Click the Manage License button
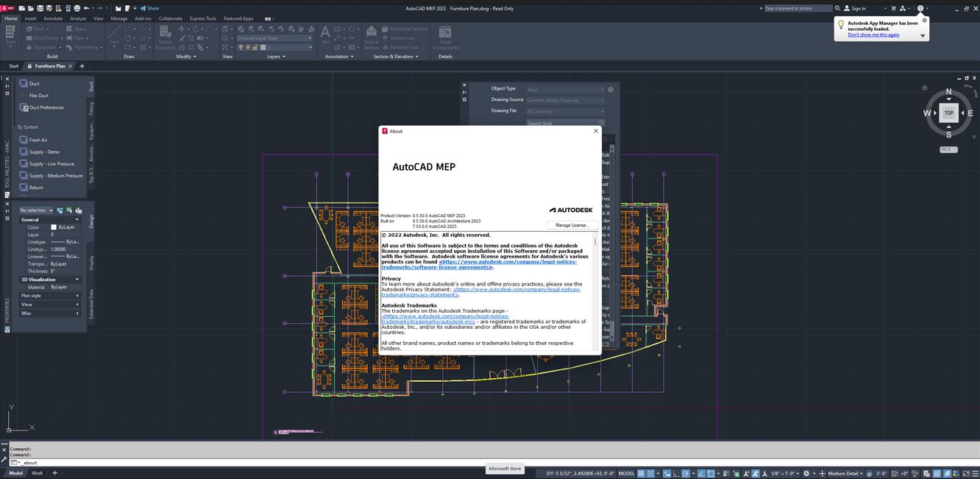Image resolution: width=980 pixels, height=479 pixels. coord(572,224)
